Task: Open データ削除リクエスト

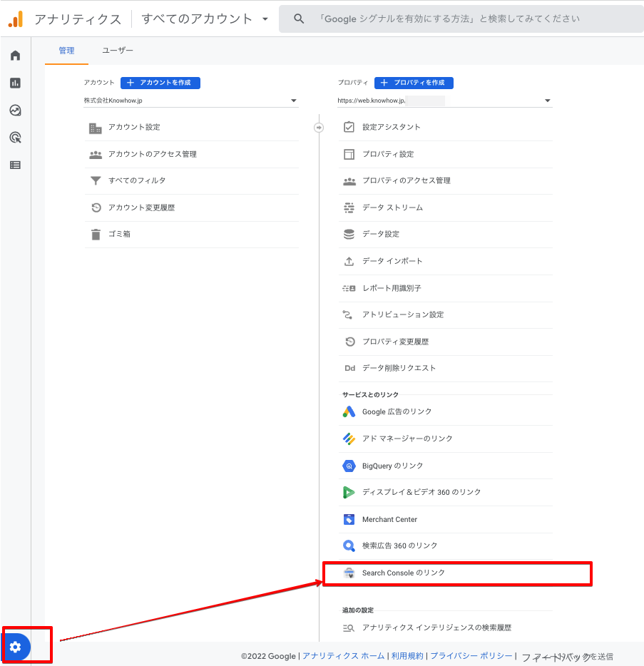Action: point(446,368)
